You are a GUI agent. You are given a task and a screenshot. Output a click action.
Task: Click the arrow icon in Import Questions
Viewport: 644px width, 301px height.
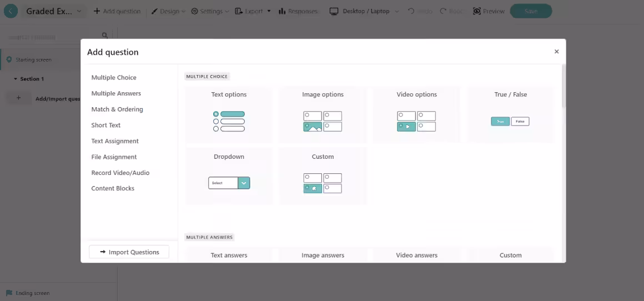point(102,252)
